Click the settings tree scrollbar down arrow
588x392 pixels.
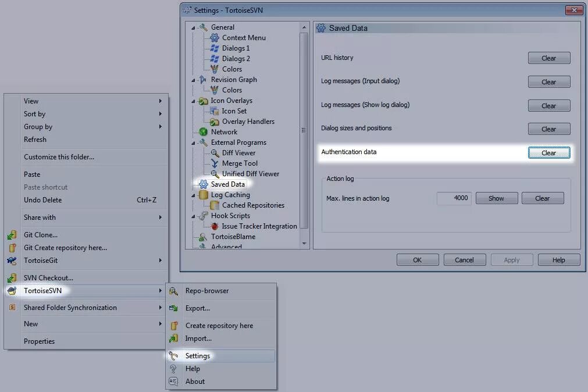click(x=304, y=244)
